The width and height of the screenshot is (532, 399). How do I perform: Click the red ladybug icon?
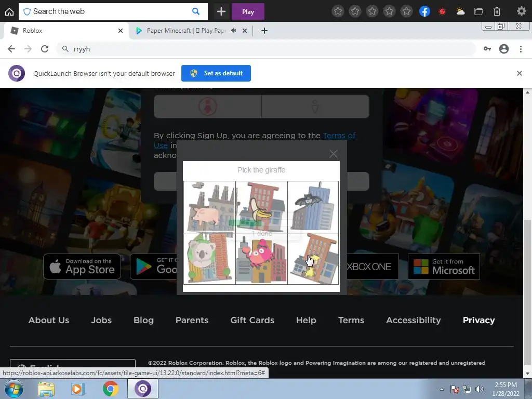[442, 11]
